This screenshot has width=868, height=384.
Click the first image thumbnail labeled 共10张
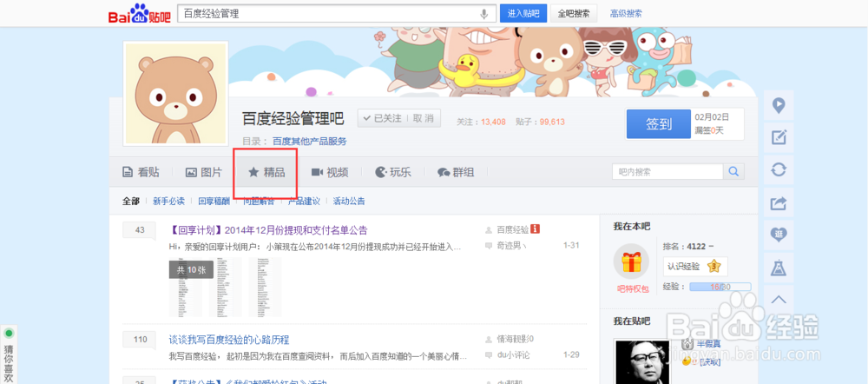tap(186, 287)
